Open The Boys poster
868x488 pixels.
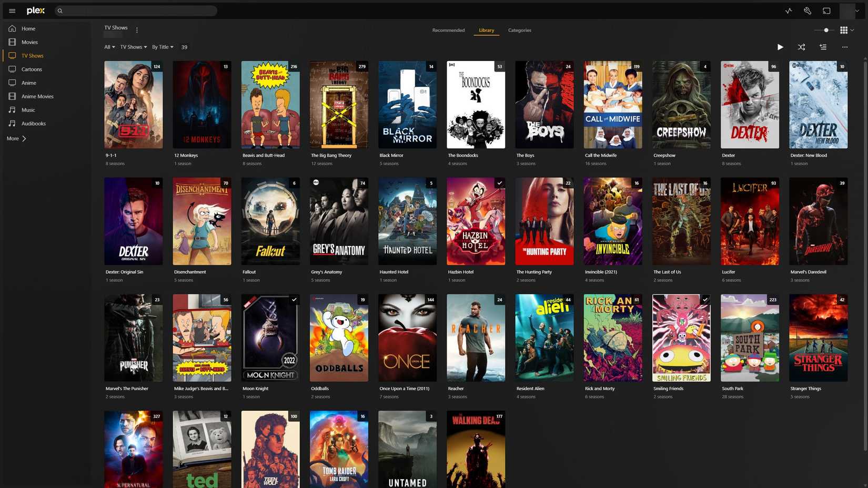coord(544,105)
